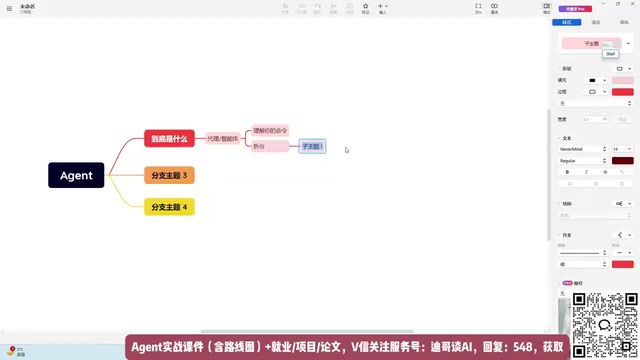Switch to the Map tab in sidebar
This screenshot has width=640, height=360.
pyautogui.click(x=624, y=22)
